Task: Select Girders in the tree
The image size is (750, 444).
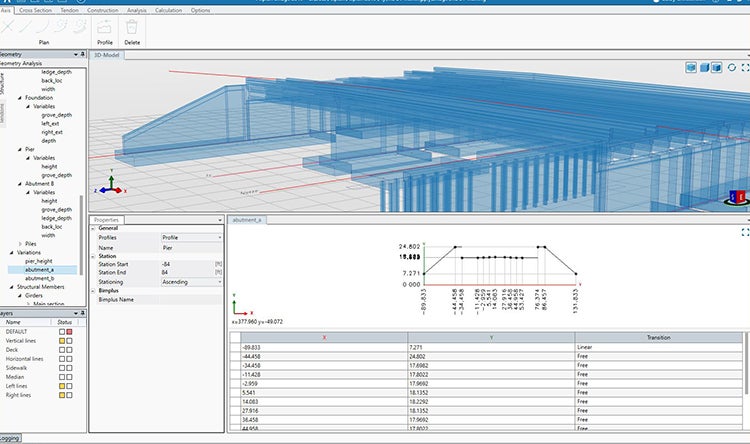Action: tap(33, 296)
